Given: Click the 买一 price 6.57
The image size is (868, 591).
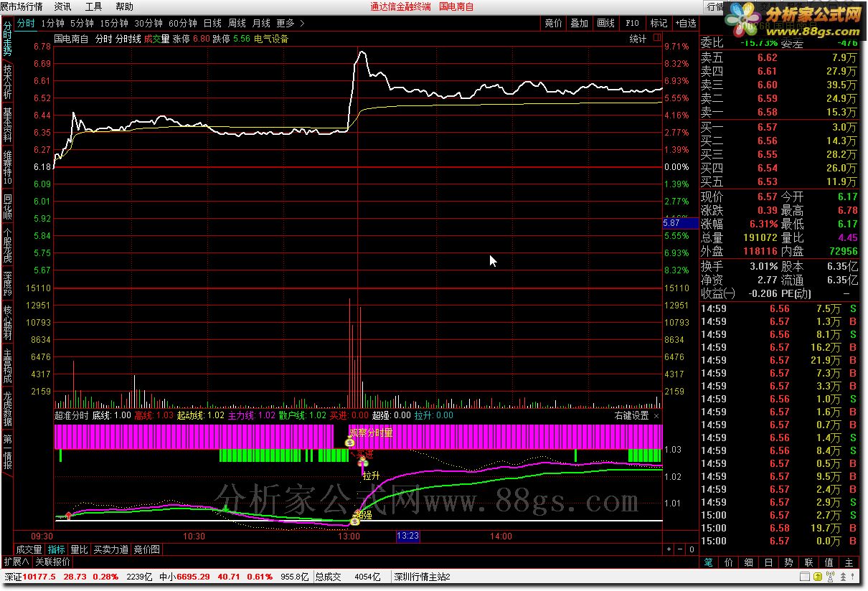Looking at the screenshot, I should point(768,127).
